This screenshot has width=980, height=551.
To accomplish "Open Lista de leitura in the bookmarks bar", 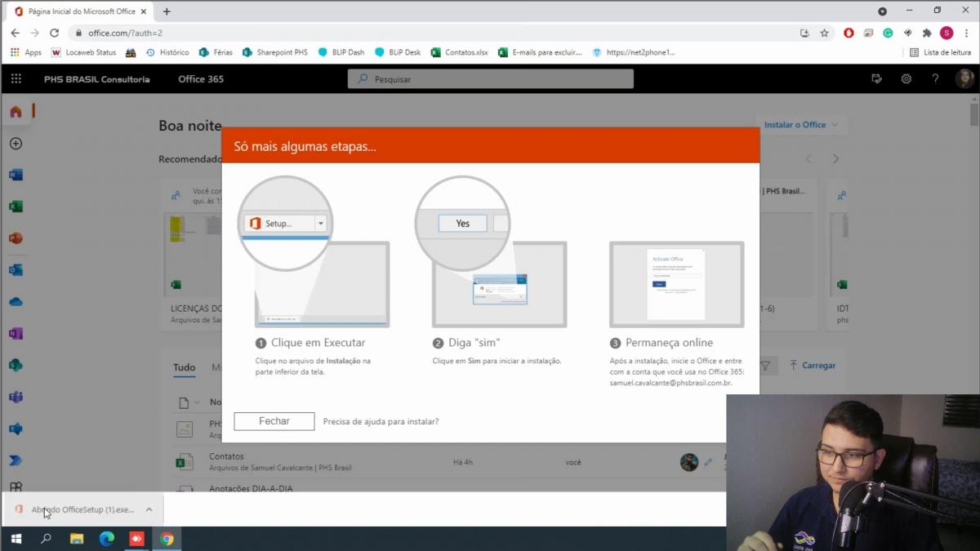I will [x=940, y=52].
